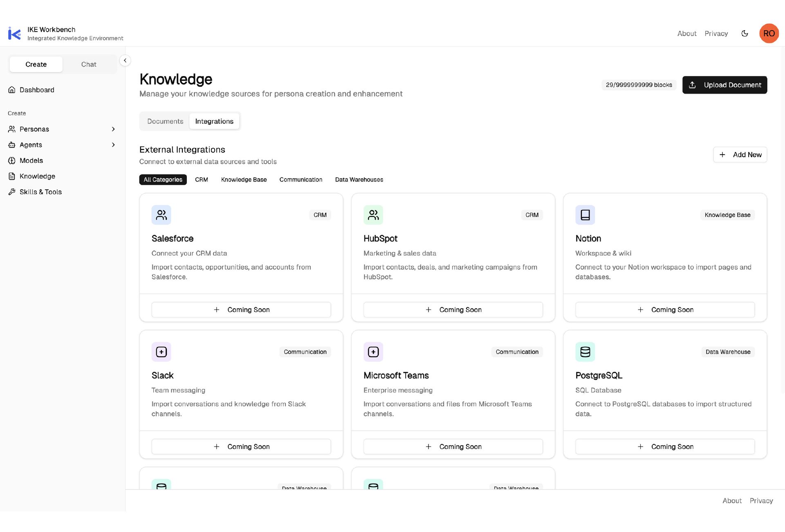This screenshot has width=785, height=532.
Task: Switch to the Create tab
Action: tap(36, 64)
